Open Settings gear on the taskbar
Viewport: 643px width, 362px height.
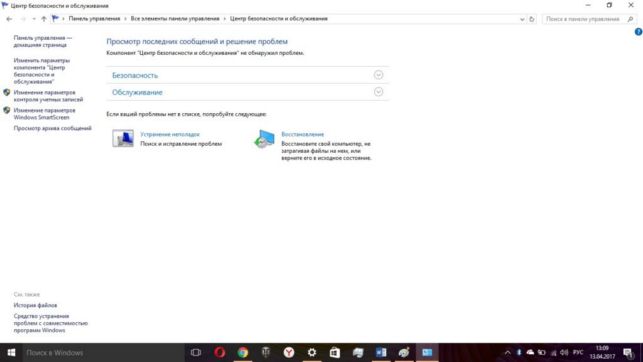click(x=312, y=353)
